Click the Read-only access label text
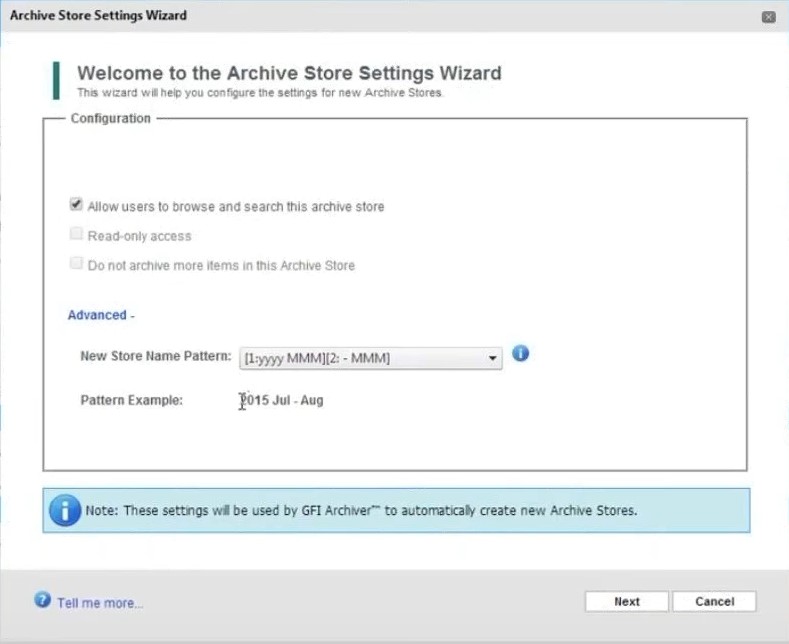Screen dimensions: 789x644 [139, 236]
